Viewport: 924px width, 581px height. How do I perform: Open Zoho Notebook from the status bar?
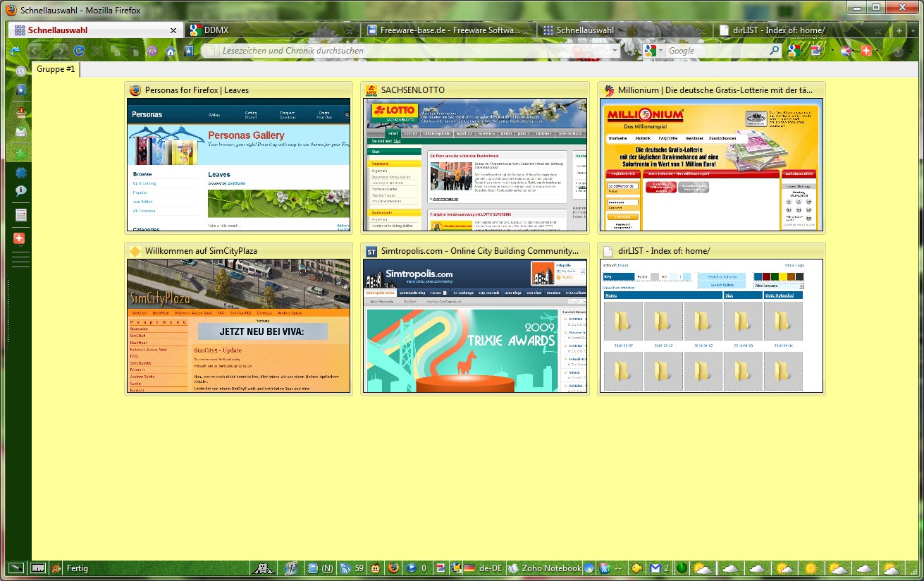546,568
